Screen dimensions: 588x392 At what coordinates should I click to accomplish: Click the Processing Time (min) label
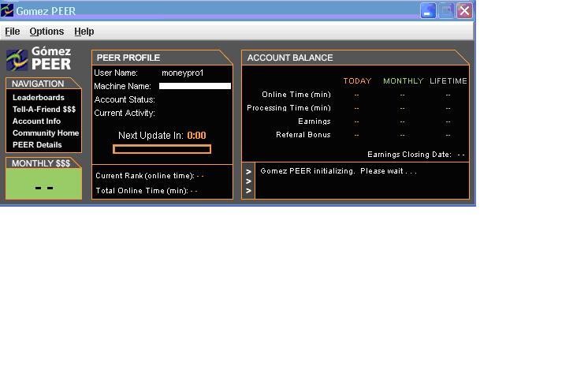[288, 108]
